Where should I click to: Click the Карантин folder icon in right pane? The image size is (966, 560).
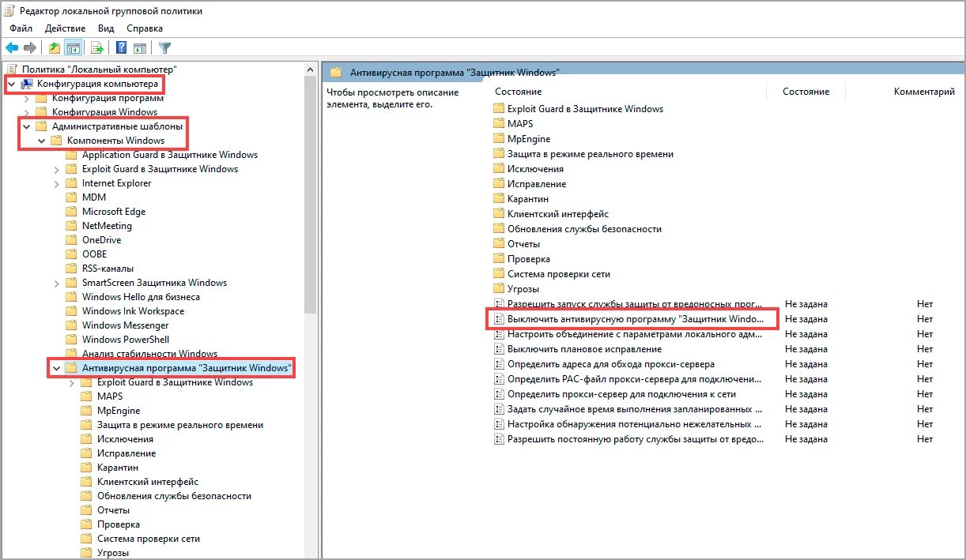498,199
